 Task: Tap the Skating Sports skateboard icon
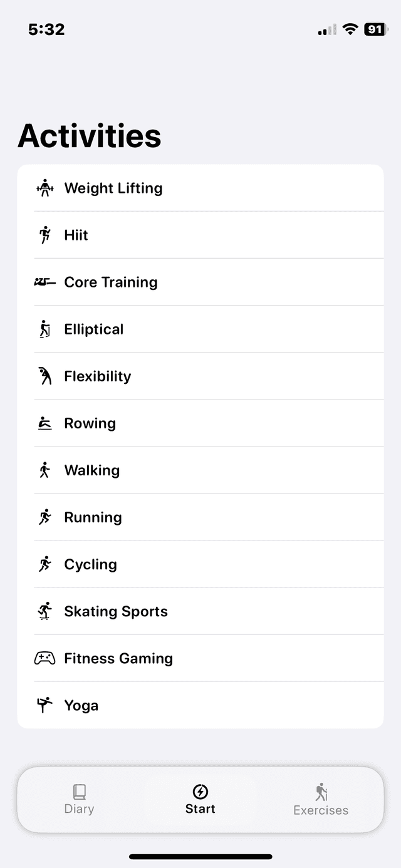44,611
